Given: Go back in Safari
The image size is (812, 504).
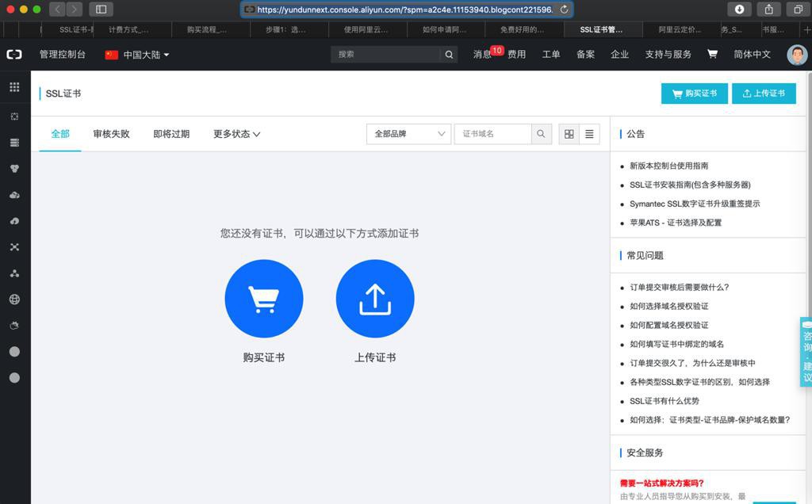Looking at the screenshot, I should pyautogui.click(x=57, y=10).
